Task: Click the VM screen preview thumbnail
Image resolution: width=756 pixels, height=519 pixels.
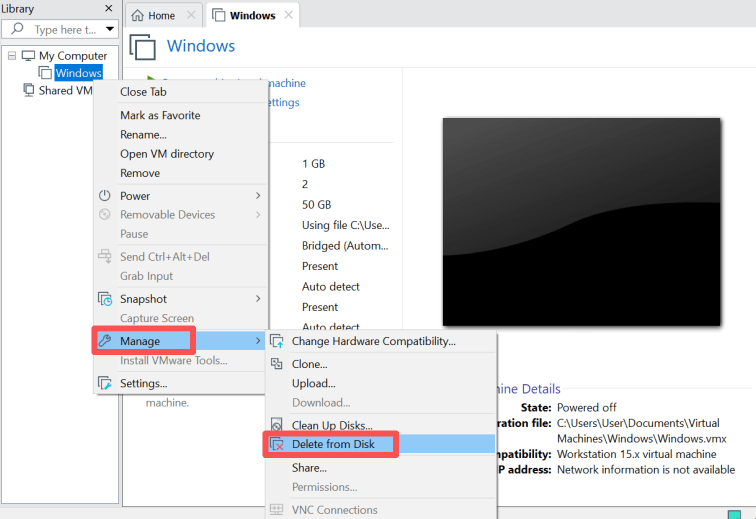Action: (581, 222)
